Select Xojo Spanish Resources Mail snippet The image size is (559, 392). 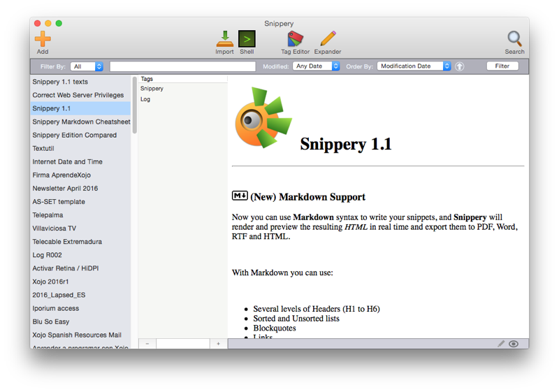point(80,335)
